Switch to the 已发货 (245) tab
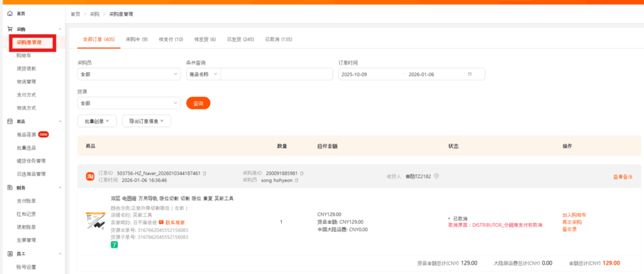 [240, 40]
